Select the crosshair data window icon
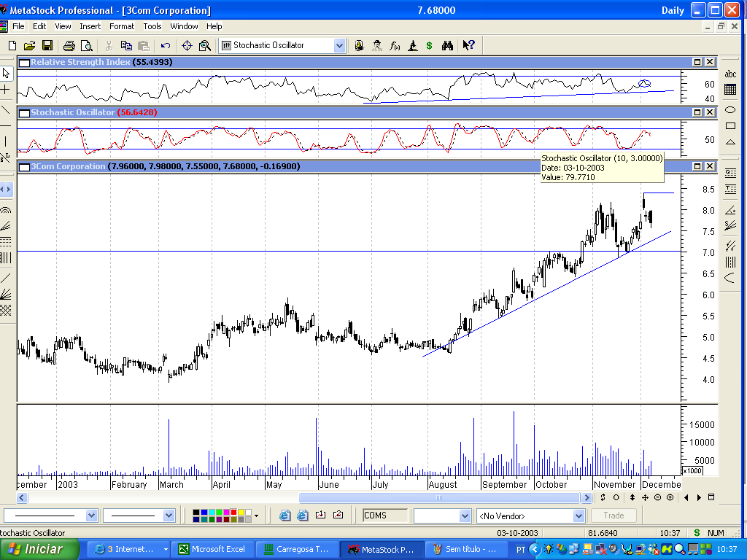Screen dimensions: 747x560 coord(187,46)
